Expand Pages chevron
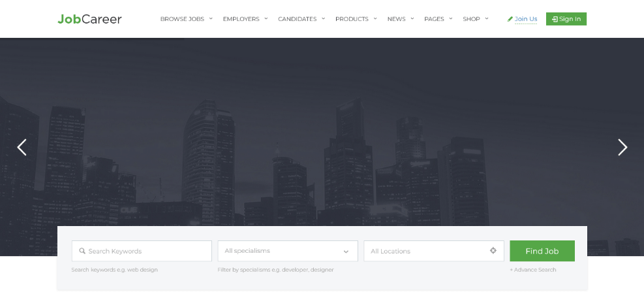Screen dimensions: 644x294 click(451, 18)
